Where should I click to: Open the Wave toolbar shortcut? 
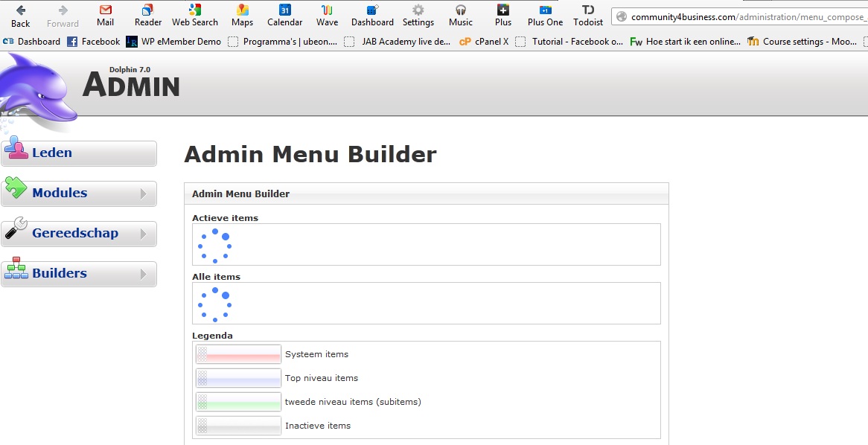point(327,10)
